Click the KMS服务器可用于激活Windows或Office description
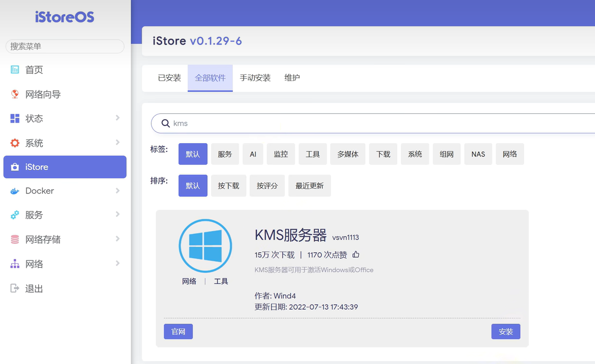 (314, 270)
